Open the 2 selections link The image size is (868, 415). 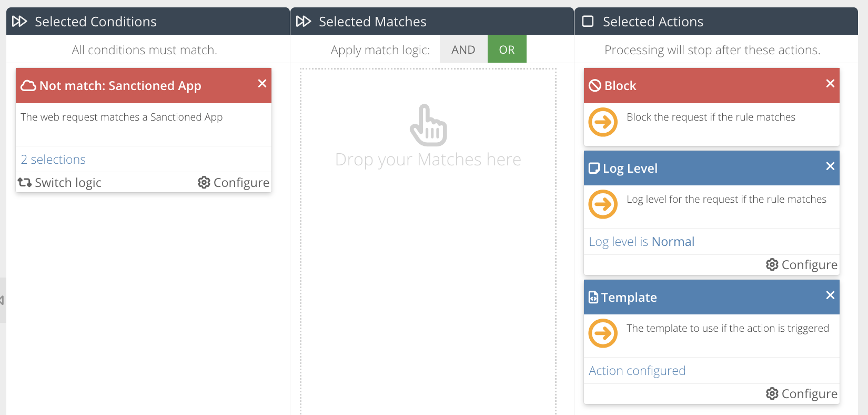(x=53, y=160)
